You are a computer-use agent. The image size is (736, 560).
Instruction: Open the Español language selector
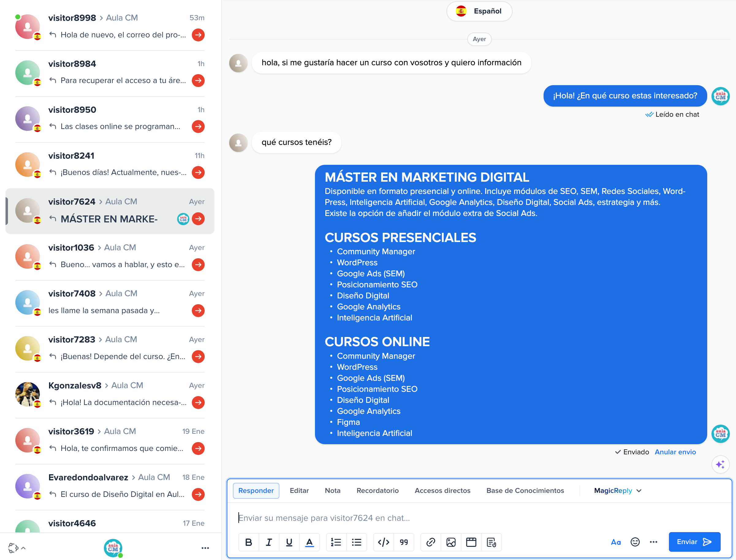tap(479, 11)
